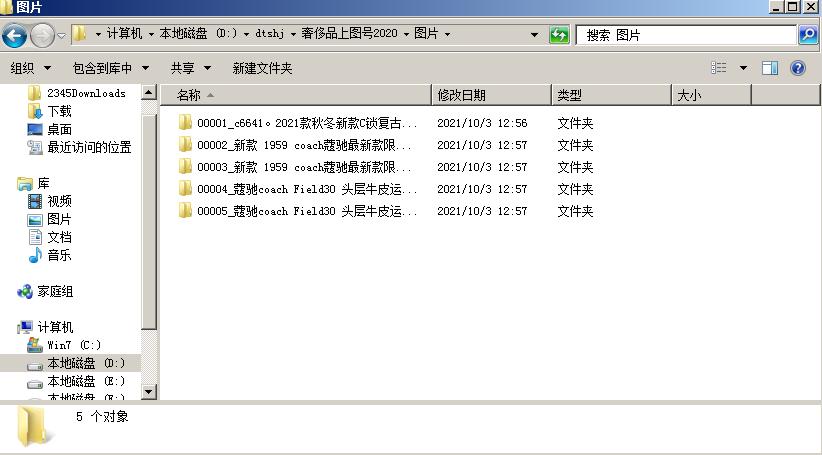Open the 图片 library in navigation pane
This screenshot has height=455, width=822.
[59, 219]
